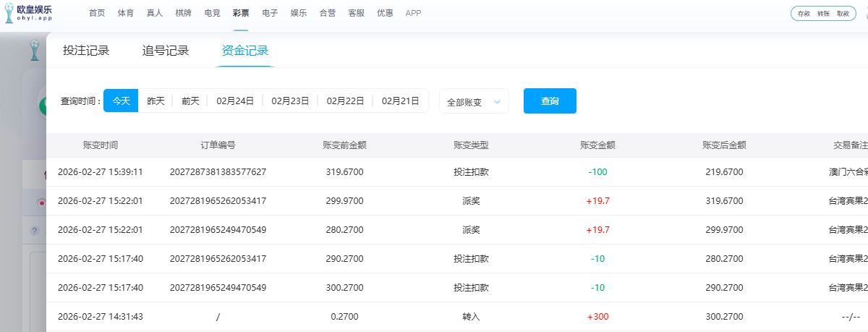Choose the 02月22日 date option
This screenshot has height=332, width=868.
tap(345, 101)
